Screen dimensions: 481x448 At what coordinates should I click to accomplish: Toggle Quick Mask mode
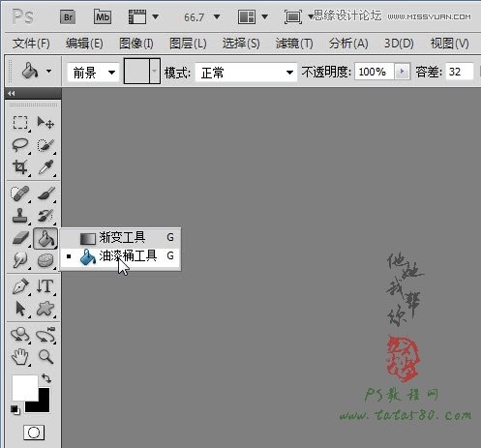(x=34, y=433)
